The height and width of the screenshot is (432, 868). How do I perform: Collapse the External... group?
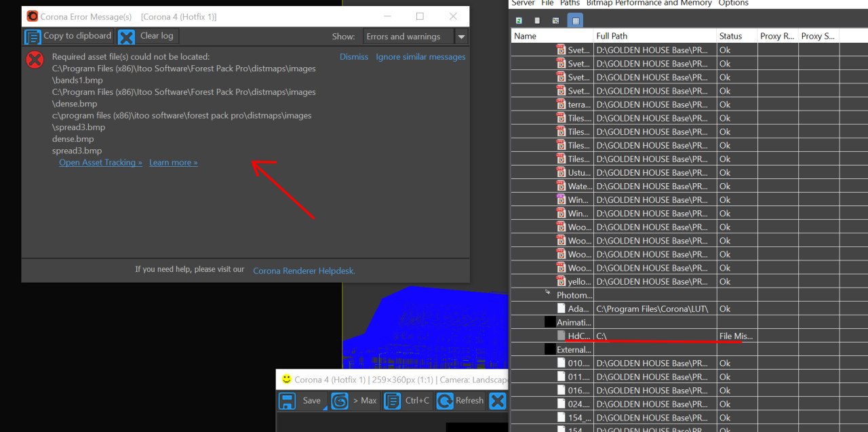(x=550, y=349)
